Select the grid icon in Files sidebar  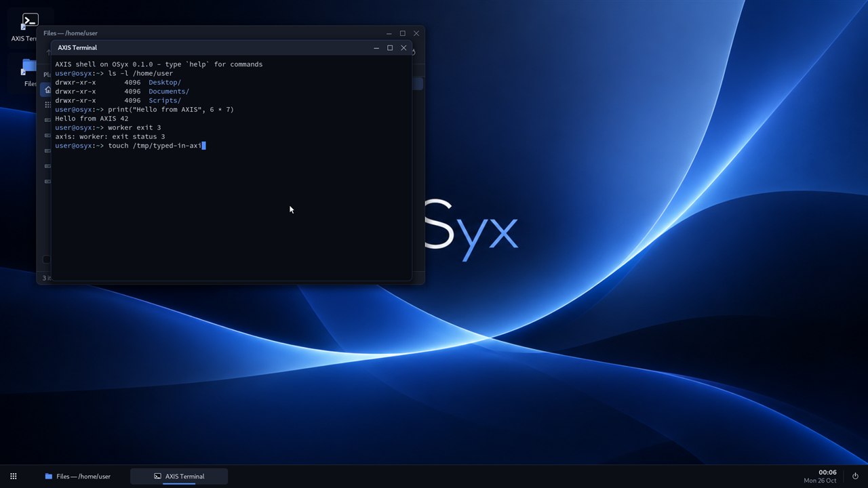pyautogui.click(x=47, y=105)
